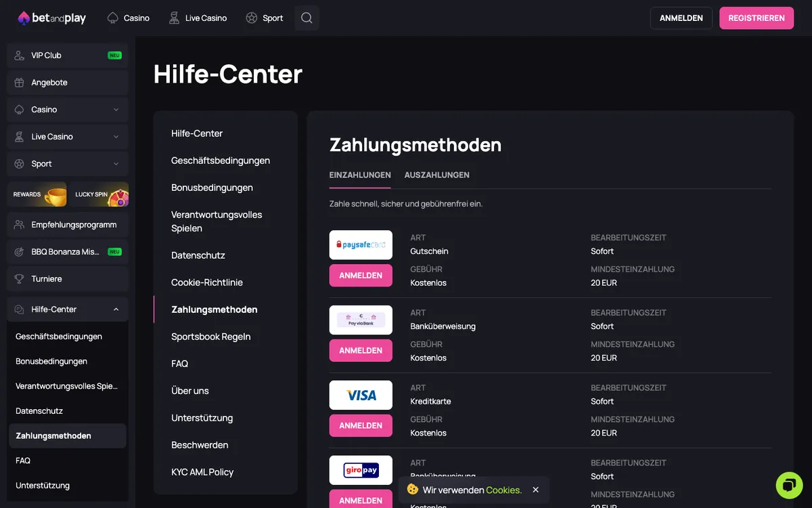Open Cookie-Richtlinie in the help menu
This screenshot has height=508, width=812.
click(207, 282)
